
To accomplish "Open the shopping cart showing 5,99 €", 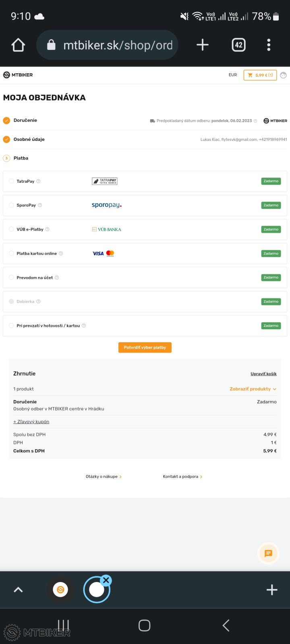I will pos(260,75).
